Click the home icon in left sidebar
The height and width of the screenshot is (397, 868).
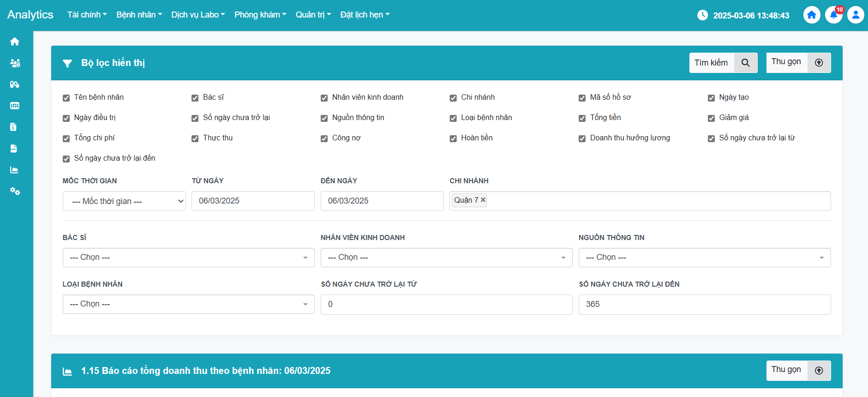coord(15,42)
